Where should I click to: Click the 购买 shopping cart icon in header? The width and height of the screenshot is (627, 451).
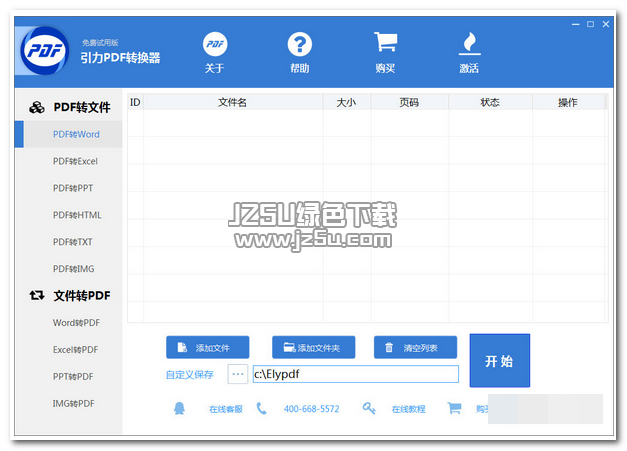[385, 42]
